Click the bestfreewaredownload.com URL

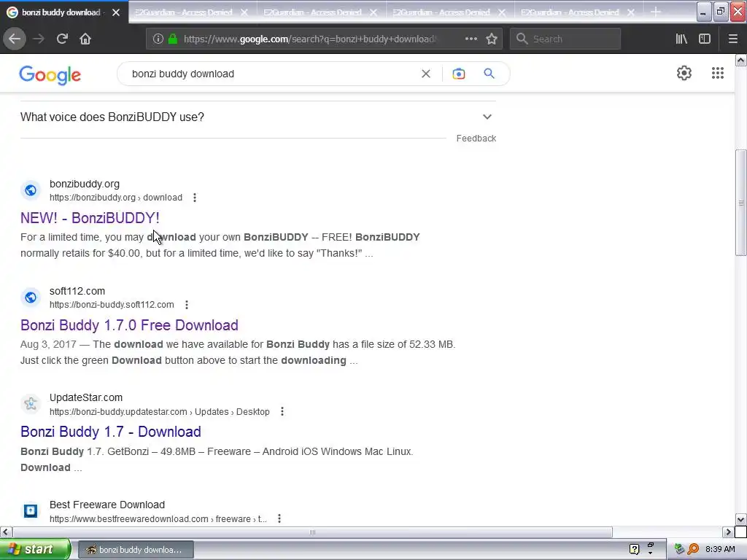point(158,519)
